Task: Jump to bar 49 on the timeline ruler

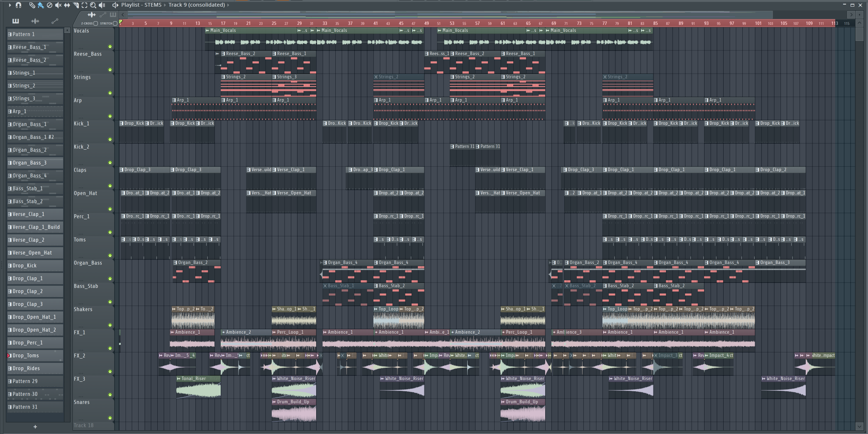Action: 427,24
